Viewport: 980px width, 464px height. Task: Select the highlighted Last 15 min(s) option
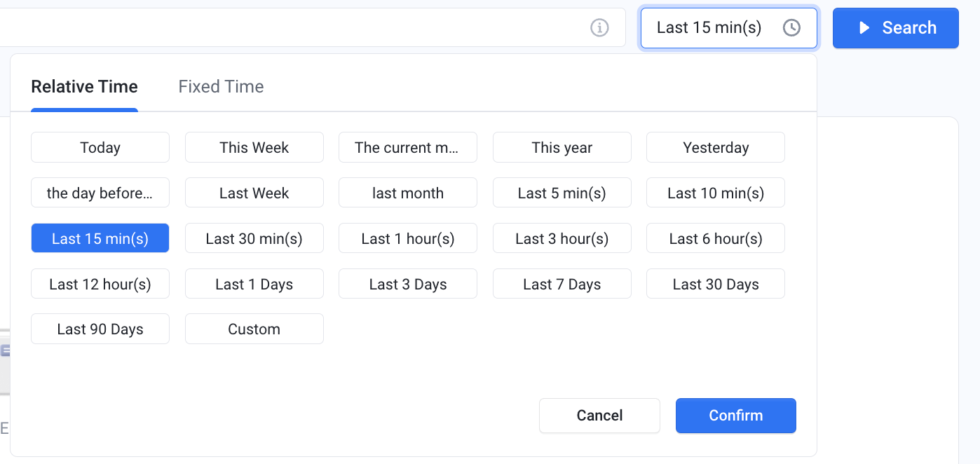pyautogui.click(x=100, y=238)
